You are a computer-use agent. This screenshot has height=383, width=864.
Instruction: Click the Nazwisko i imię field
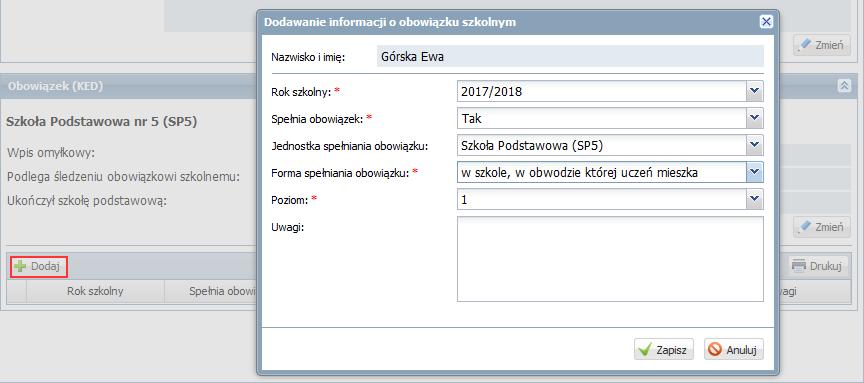(x=570, y=57)
